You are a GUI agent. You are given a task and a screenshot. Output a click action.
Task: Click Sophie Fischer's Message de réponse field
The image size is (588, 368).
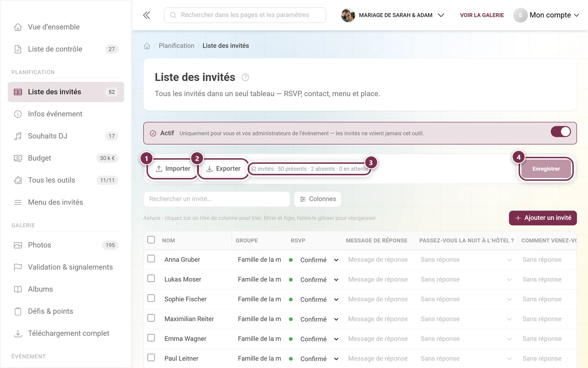(378, 299)
